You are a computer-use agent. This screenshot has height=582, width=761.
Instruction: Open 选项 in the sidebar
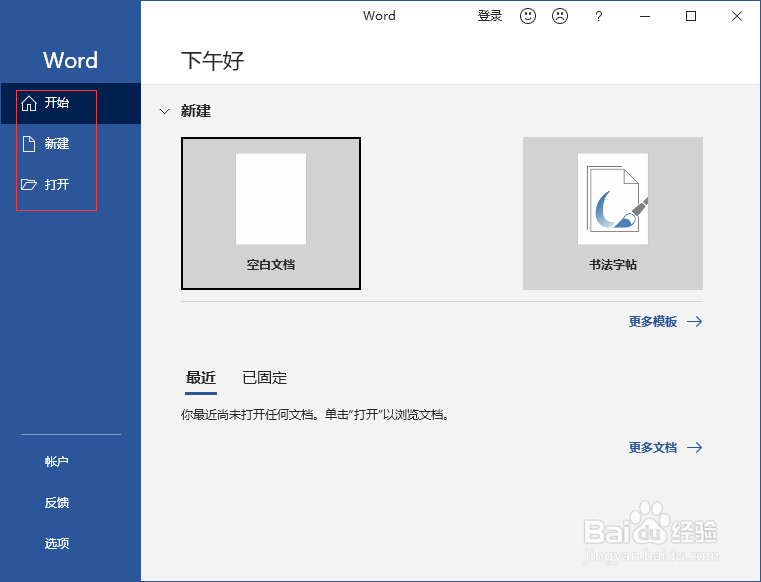click(57, 543)
